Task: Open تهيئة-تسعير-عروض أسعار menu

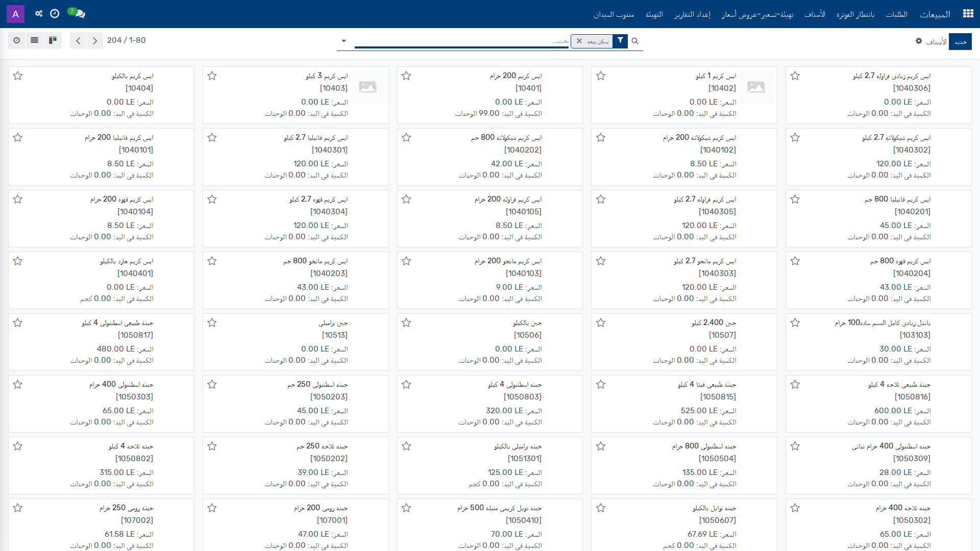Action: [757, 14]
